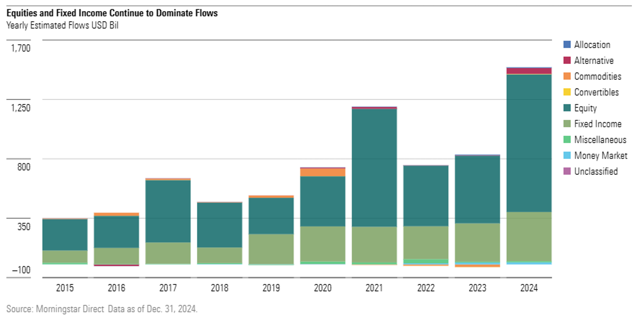644x320 pixels.
Task: Click the Allocation blue legend swatch
Action: 567,45
